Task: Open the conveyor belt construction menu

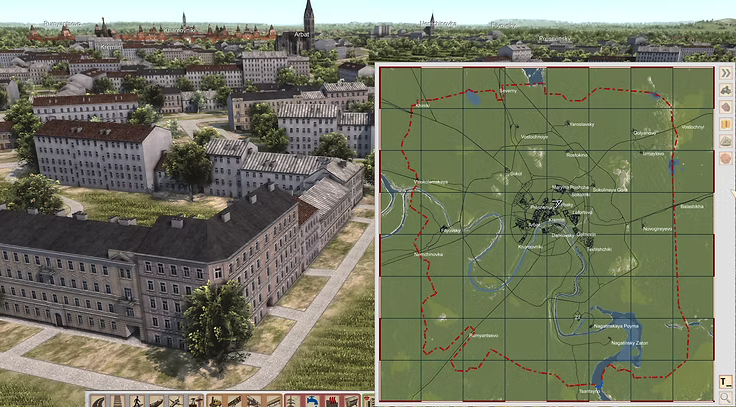Action: (234, 401)
